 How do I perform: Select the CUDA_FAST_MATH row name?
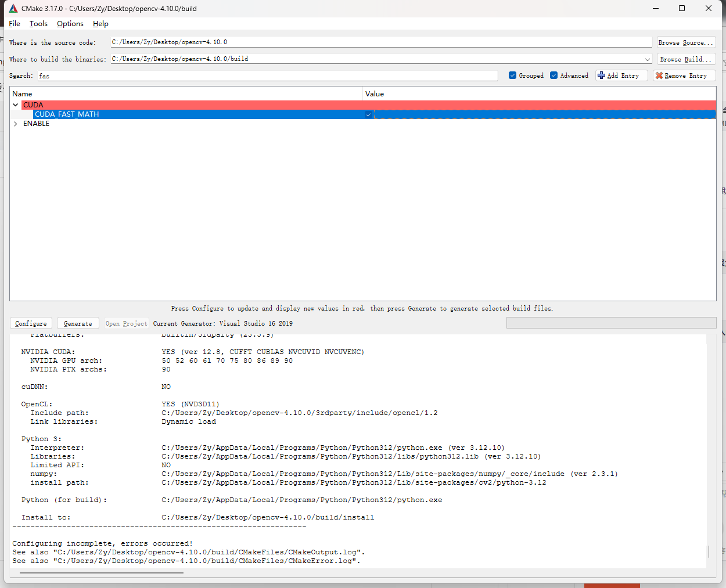click(x=67, y=114)
